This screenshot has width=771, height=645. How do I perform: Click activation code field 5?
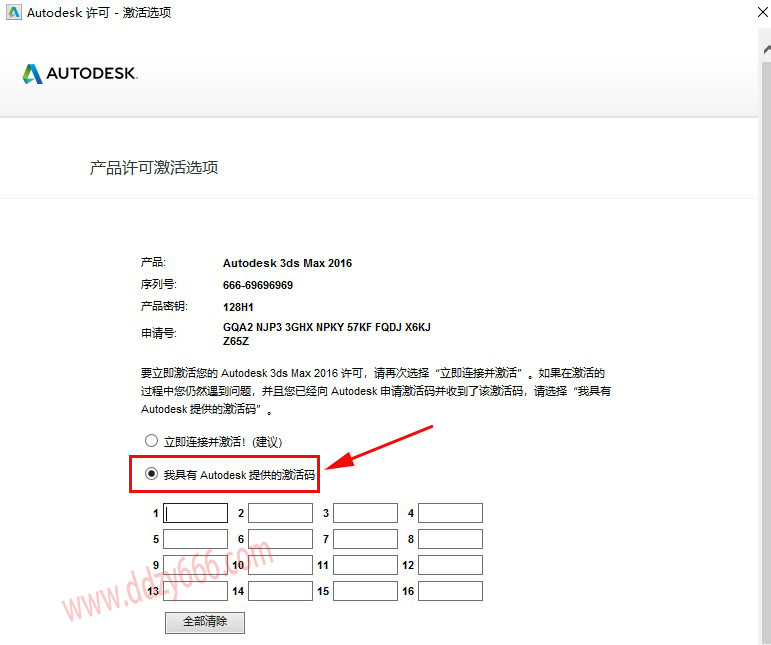(195, 539)
